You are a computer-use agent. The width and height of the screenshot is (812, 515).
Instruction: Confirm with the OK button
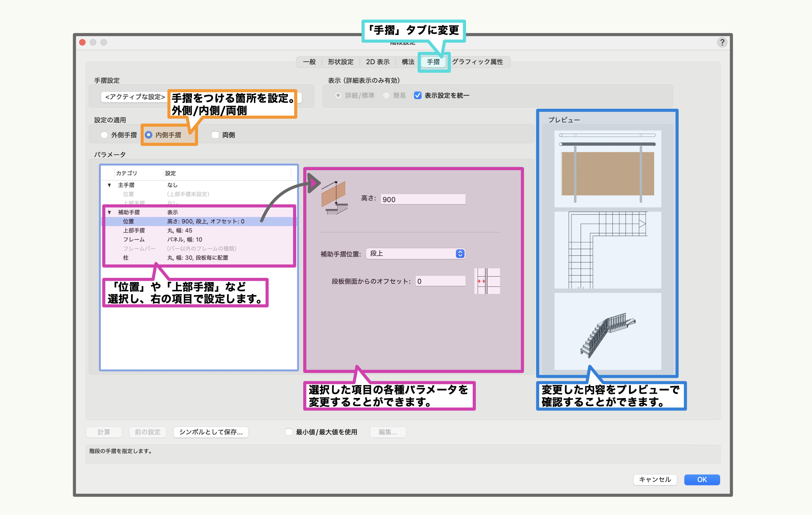702,480
